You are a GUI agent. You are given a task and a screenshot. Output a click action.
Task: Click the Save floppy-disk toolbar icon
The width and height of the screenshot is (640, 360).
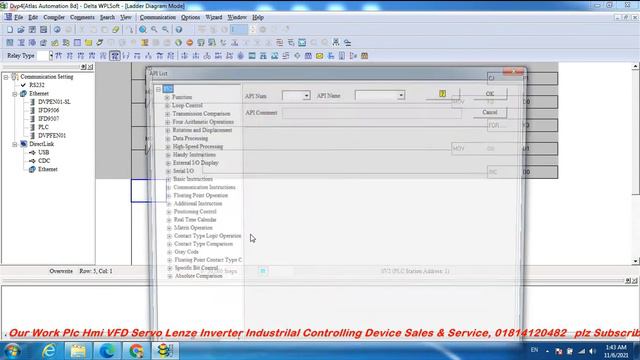pyautogui.click(x=32, y=29)
